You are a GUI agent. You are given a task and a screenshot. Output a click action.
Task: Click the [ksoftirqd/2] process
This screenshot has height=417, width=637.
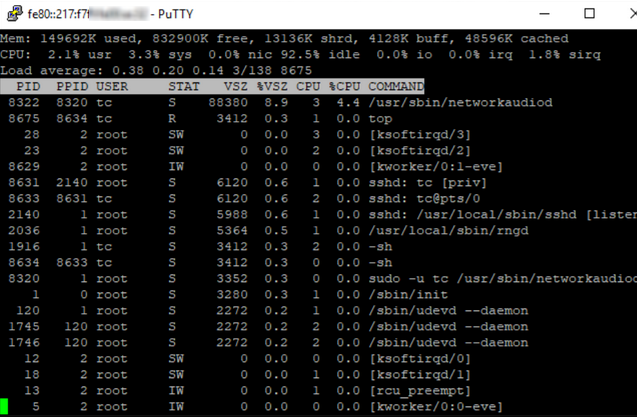pyautogui.click(x=420, y=151)
